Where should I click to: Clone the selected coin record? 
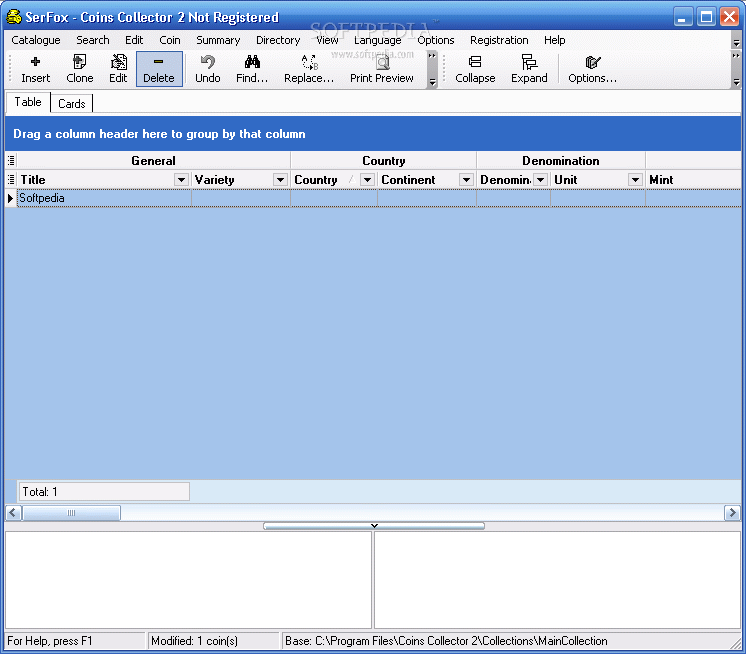click(79, 69)
